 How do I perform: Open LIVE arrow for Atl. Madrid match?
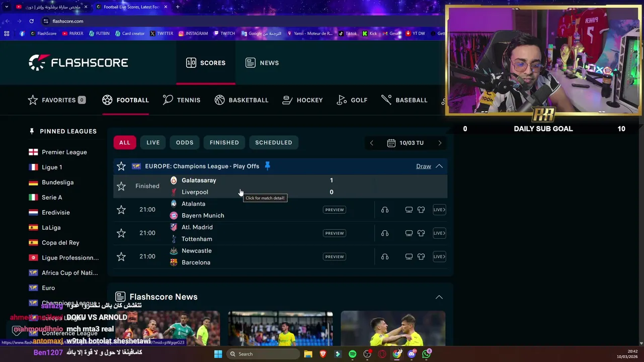point(439,233)
